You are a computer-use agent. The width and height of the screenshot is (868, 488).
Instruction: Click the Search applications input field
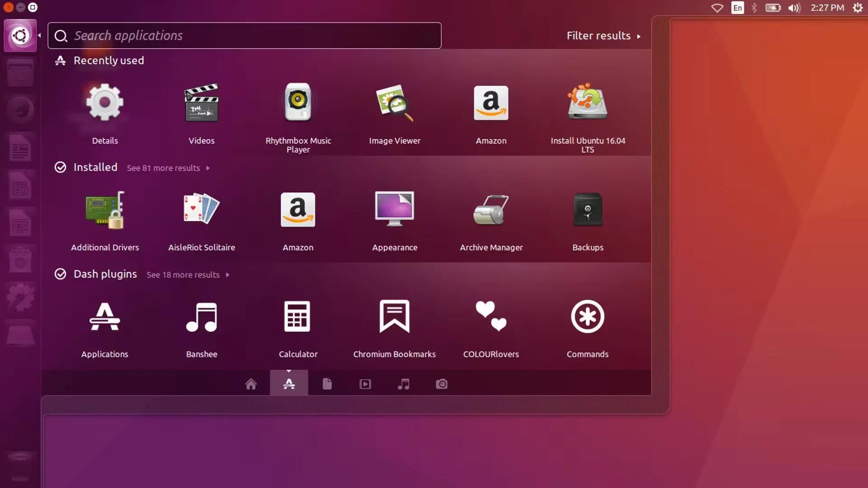coord(245,35)
